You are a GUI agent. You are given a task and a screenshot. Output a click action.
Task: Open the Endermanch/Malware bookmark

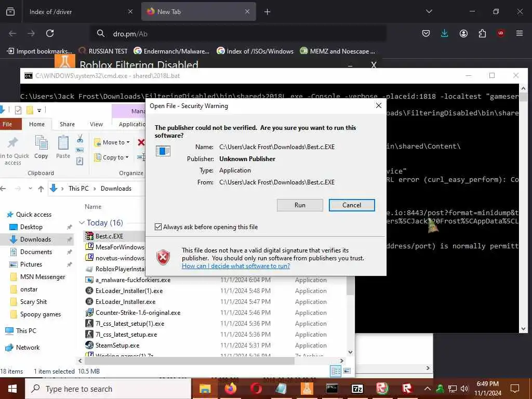(x=171, y=51)
